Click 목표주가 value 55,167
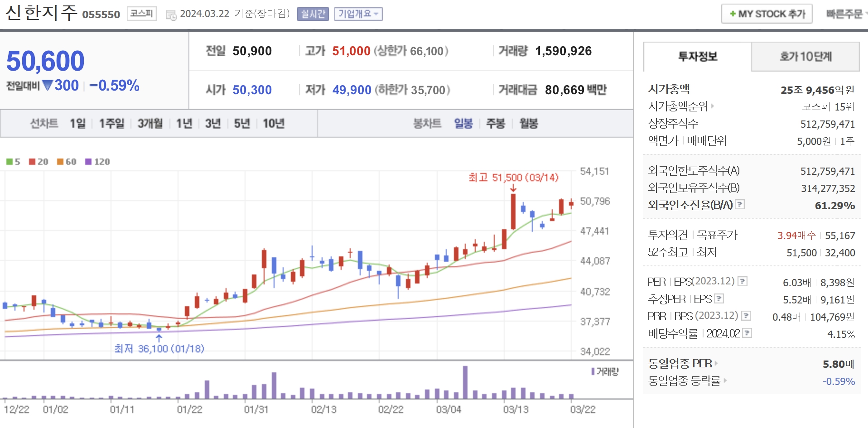 (840, 236)
